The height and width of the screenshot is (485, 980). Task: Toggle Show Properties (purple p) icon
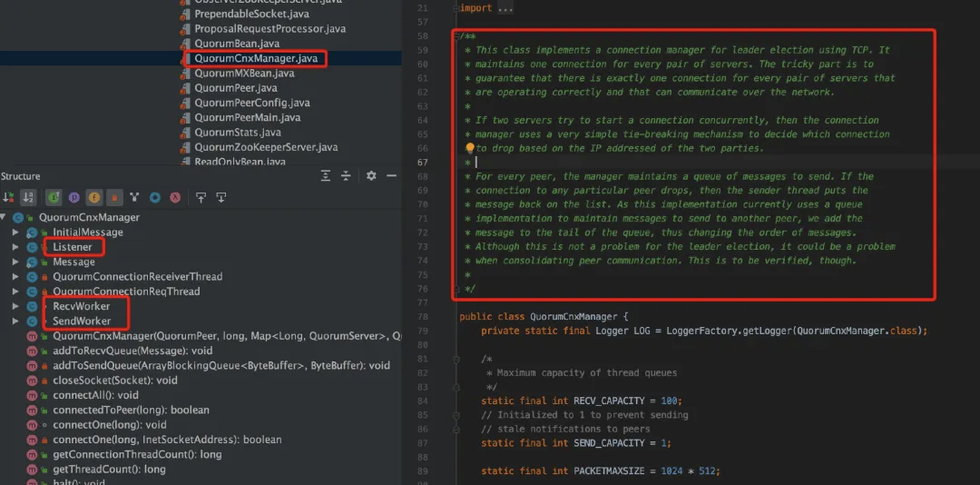point(73,197)
